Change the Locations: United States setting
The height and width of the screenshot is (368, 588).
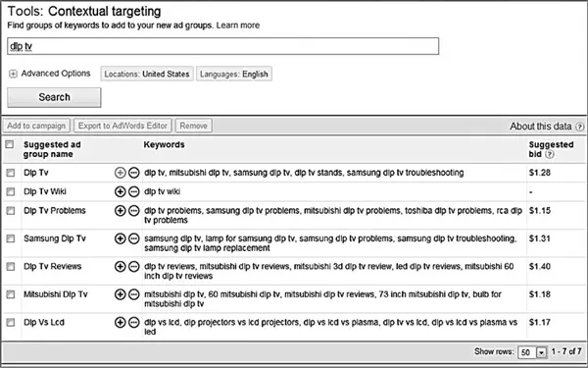click(x=147, y=74)
